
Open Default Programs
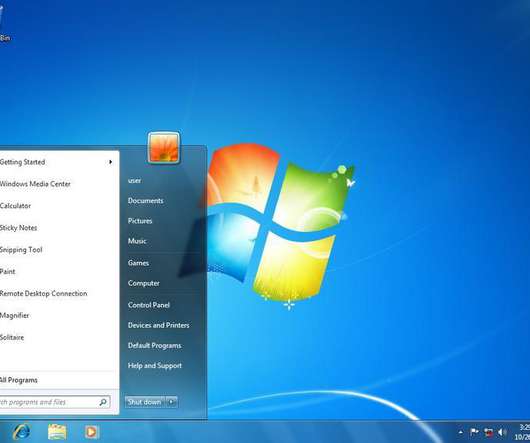154,345
